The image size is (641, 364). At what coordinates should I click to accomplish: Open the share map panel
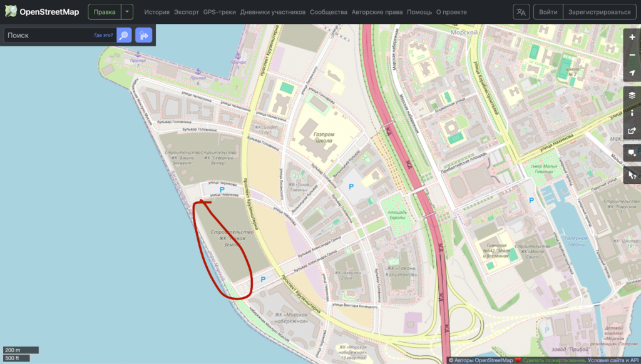click(632, 131)
